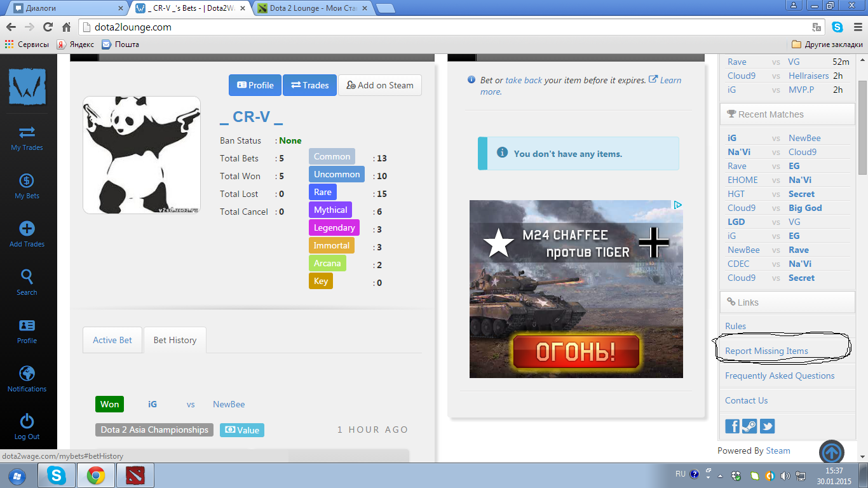Open the Другие закладки bookmarks folder
The height and width of the screenshot is (488, 868).
(827, 44)
